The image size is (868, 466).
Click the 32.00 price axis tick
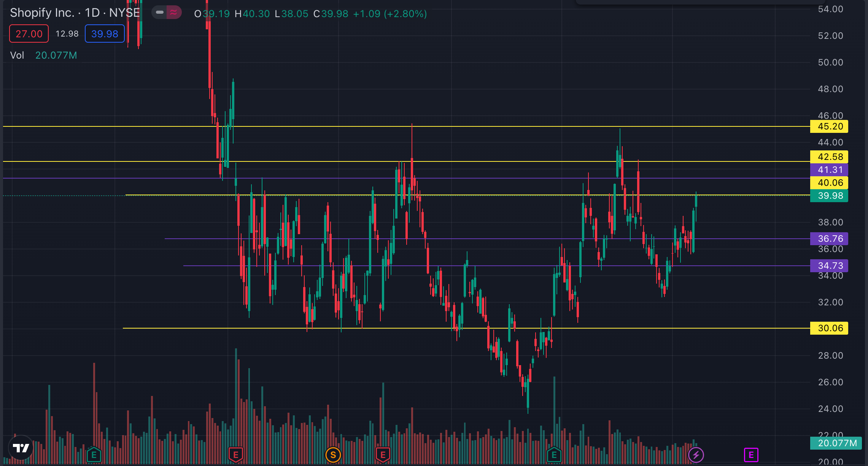(x=830, y=302)
